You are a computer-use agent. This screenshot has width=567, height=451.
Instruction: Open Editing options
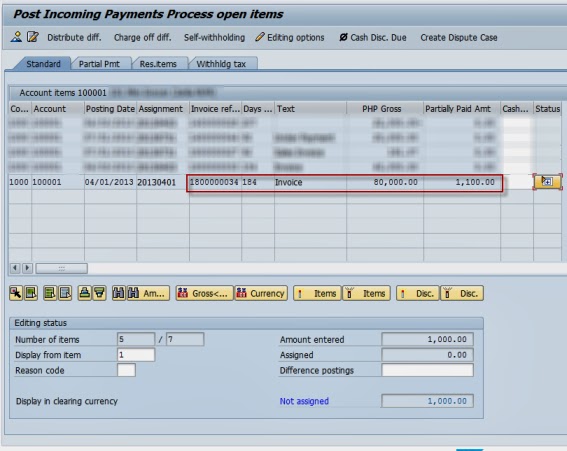[x=290, y=38]
